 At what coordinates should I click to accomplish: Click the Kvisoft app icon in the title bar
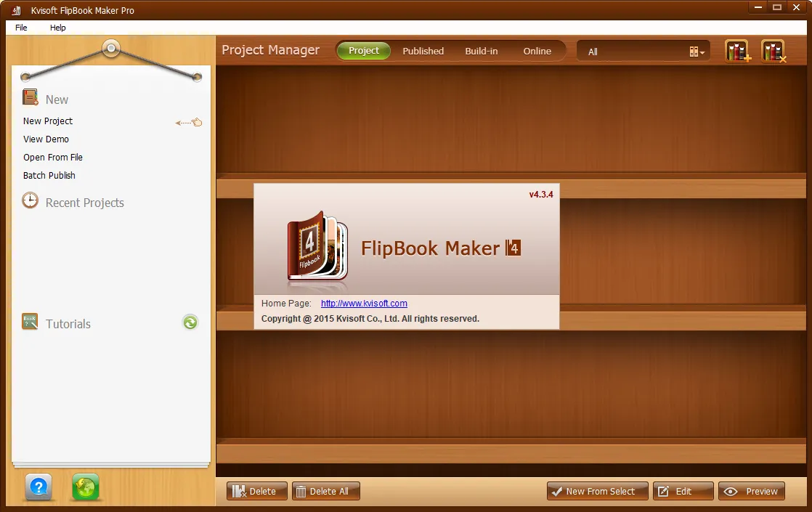(17, 10)
